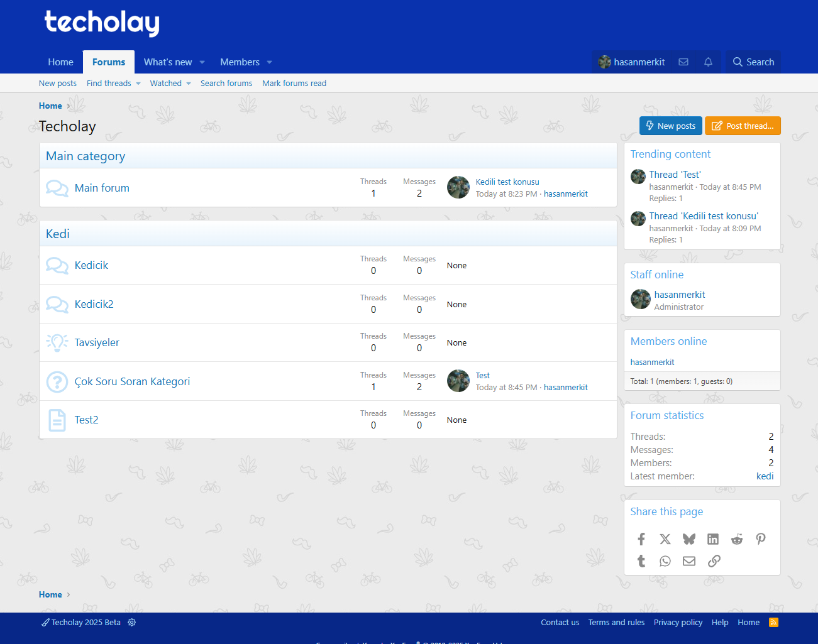
Task: Open the inbox envelope icon in header
Action: point(683,62)
